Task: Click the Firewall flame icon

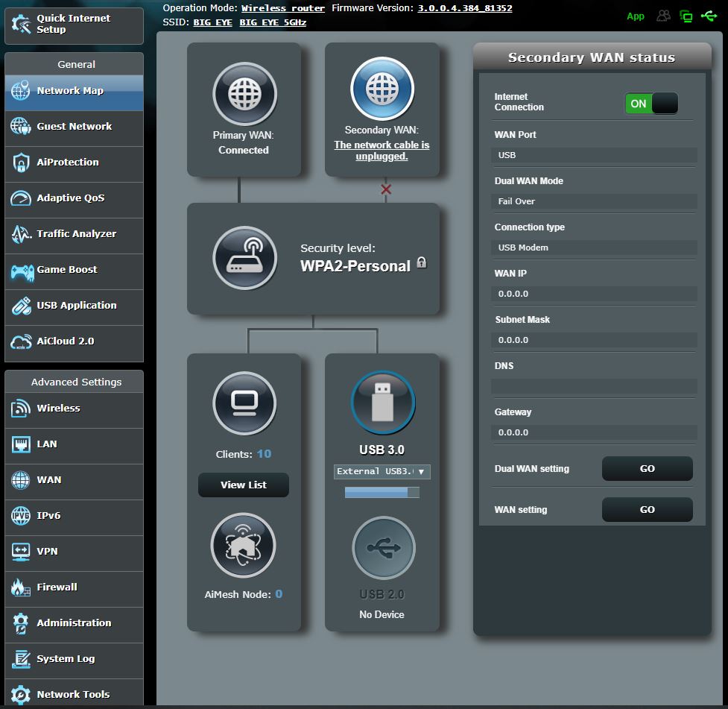Action: [20, 587]
